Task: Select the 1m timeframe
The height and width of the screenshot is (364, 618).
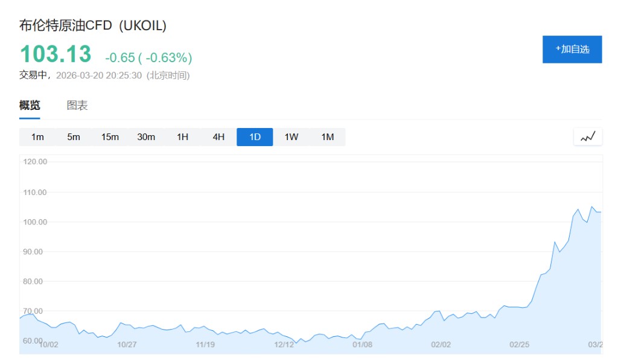Action: point(37,137)
